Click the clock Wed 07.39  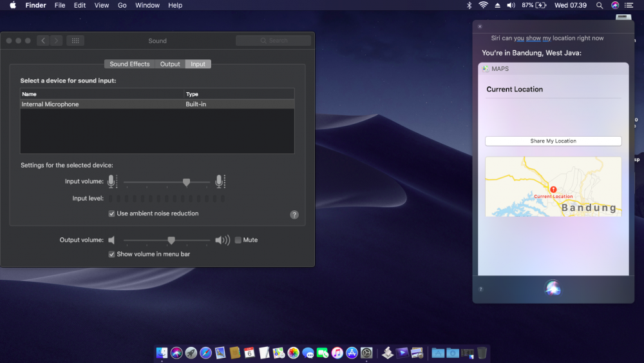pyautogui.click(x=571, y=5)
